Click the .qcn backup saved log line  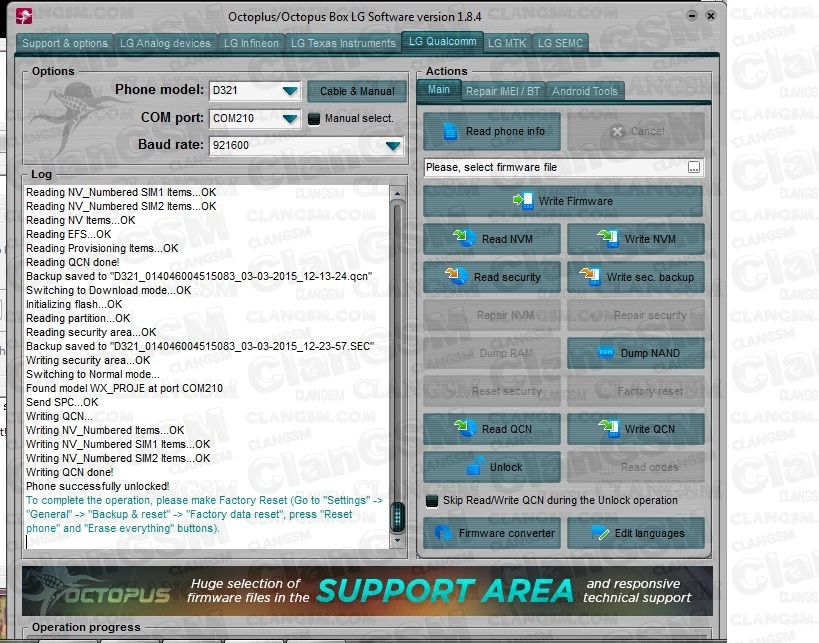(x=199, y=276)
